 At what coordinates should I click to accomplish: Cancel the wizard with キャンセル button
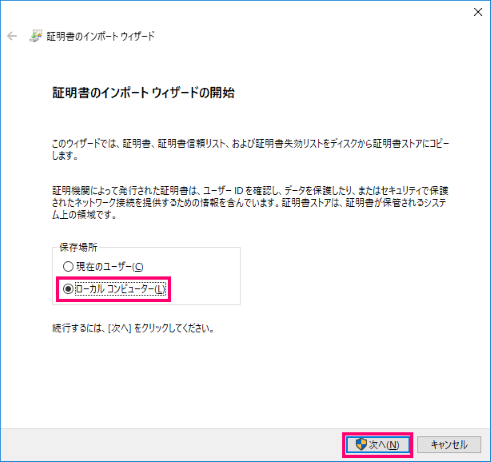point(449,445)
